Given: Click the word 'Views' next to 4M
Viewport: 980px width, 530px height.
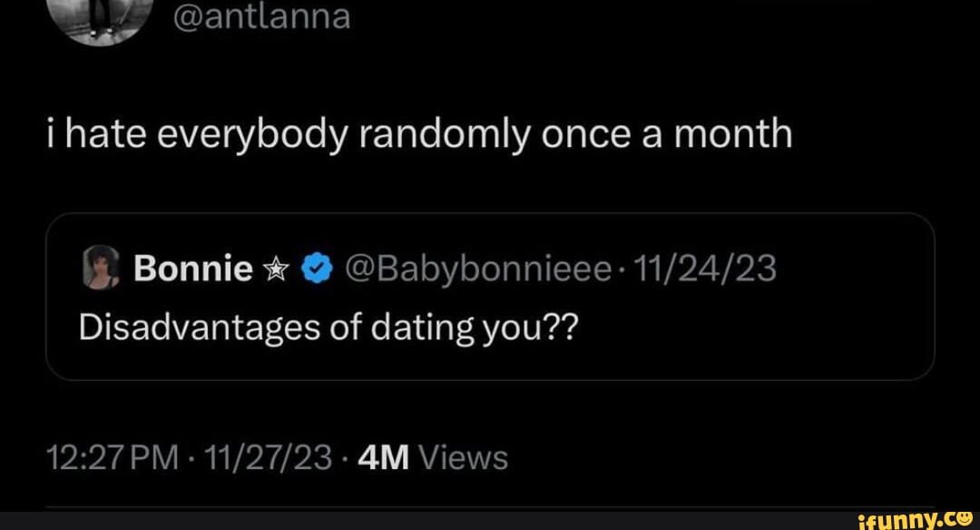Looking at the screenshot, I should pos(462,457).
